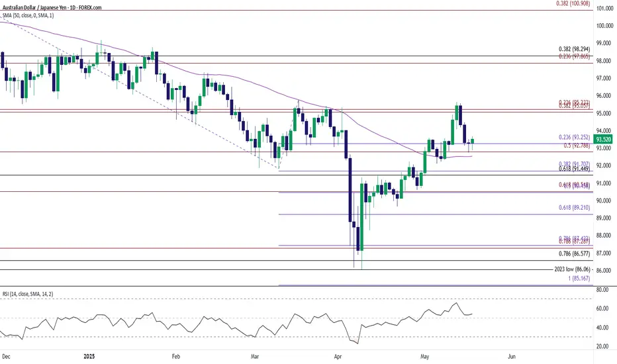Click the 0.786 (86.577) level label
This screenshot has width=617, height=364.
(x=574, y=254)
